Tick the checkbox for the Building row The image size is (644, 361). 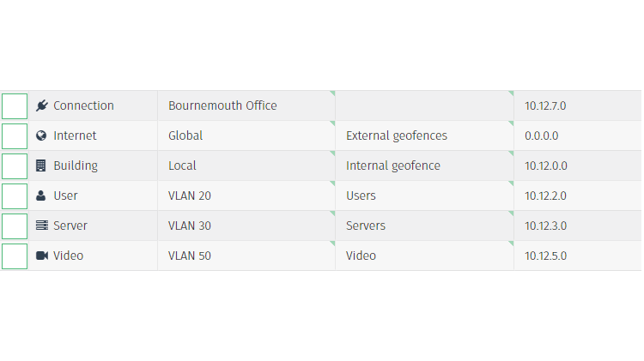coord(15,166)
